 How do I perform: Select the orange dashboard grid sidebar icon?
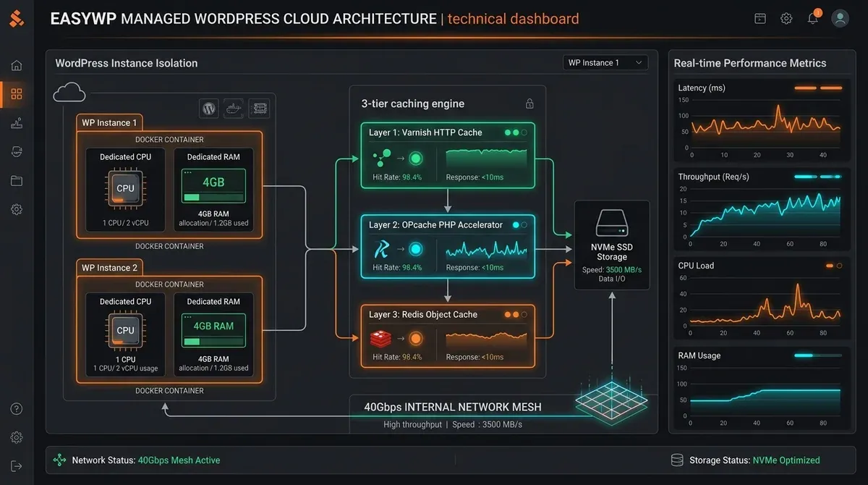tap(17, 94)
